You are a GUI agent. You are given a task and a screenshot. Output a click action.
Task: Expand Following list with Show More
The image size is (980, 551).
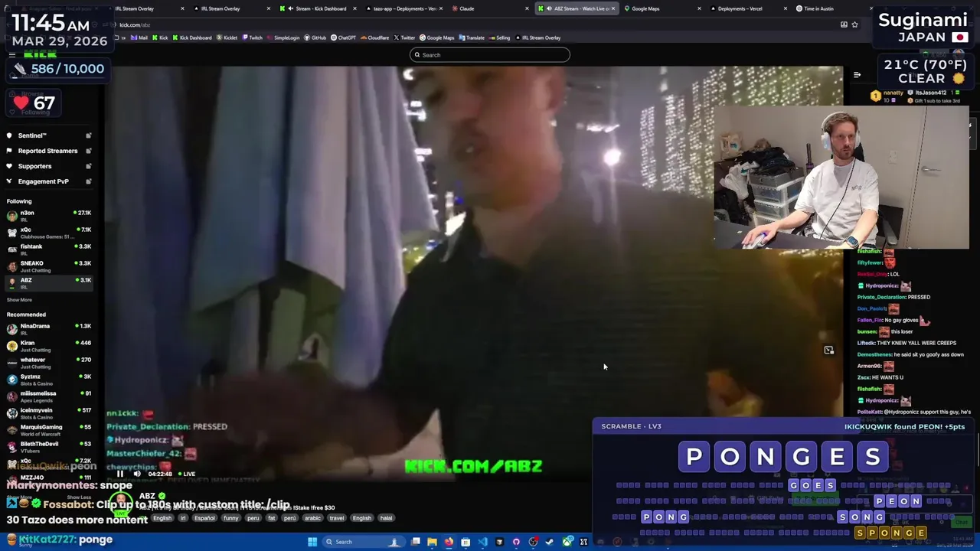coord(20,300)
